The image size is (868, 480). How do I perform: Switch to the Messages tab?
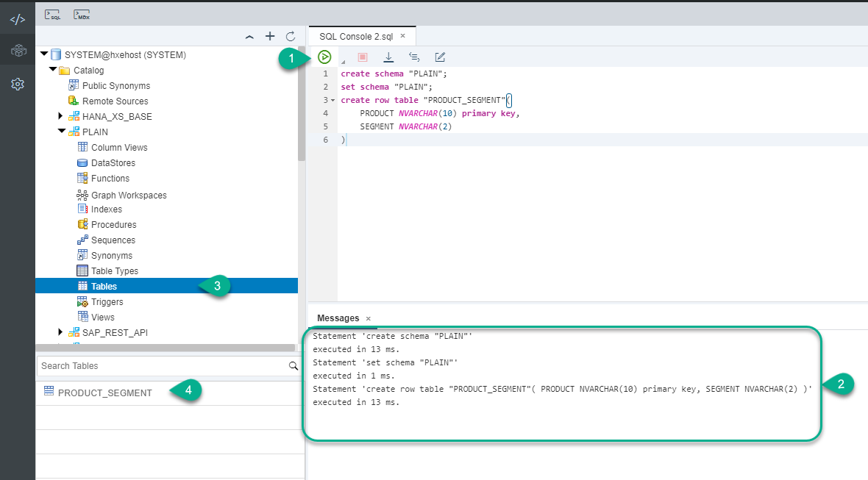pos(338,318)
